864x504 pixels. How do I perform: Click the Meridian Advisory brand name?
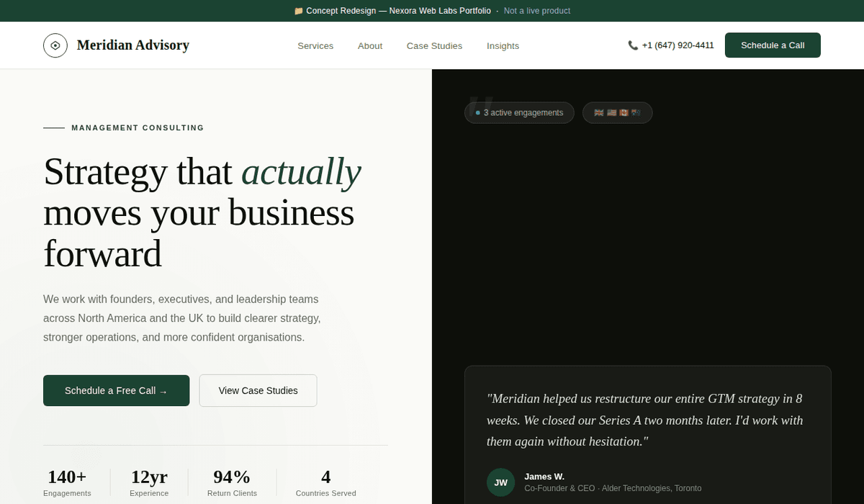[x=133, y=45]
